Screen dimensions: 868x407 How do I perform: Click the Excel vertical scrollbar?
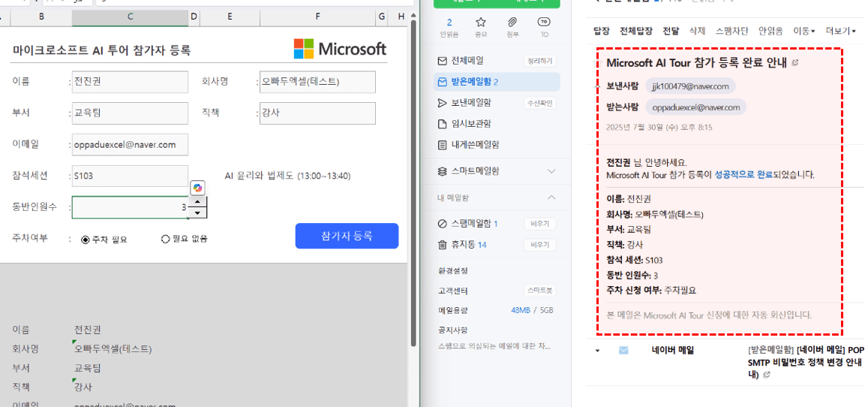click(x=413, y=182)
